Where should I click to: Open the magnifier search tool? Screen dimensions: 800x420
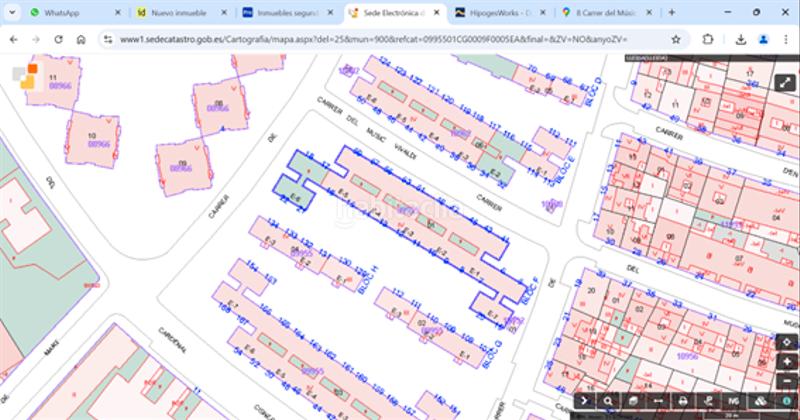pyautogui.click(x=607, y=401)
